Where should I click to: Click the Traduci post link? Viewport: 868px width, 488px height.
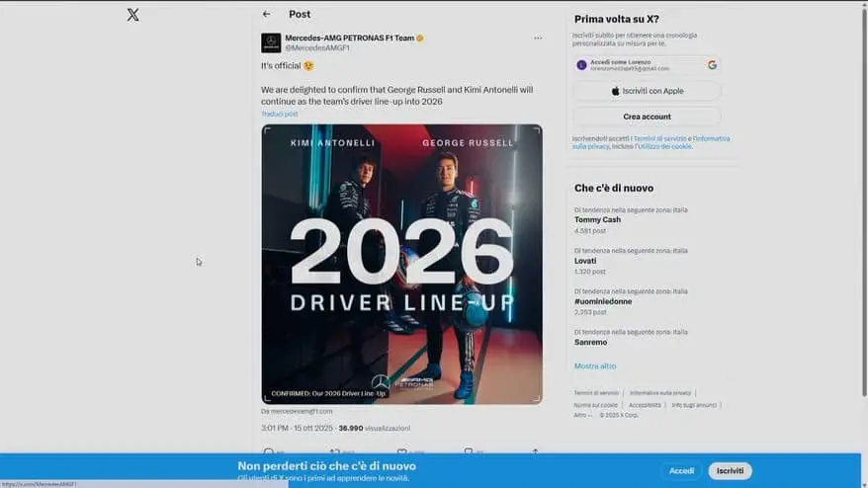tap(280, 114)
